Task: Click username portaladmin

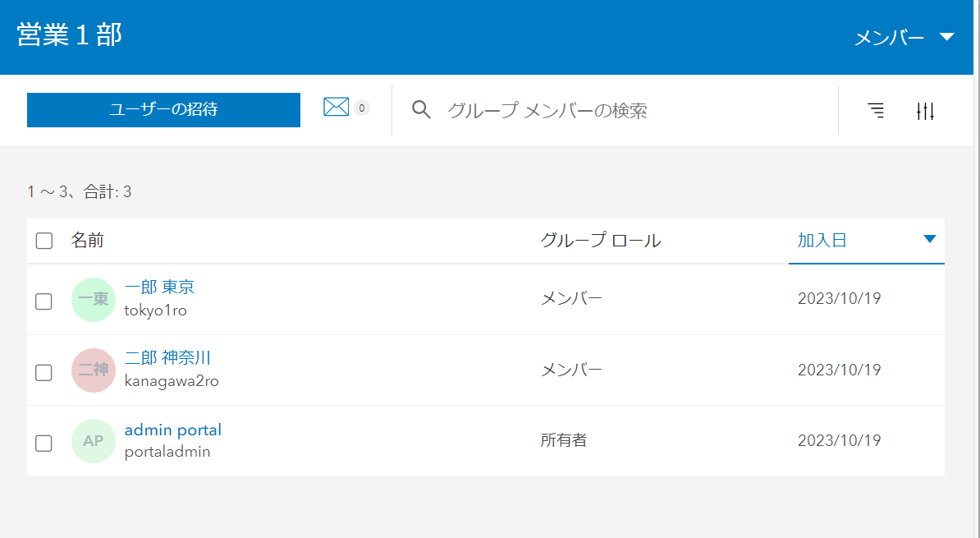Action: (x=167, y=452)
